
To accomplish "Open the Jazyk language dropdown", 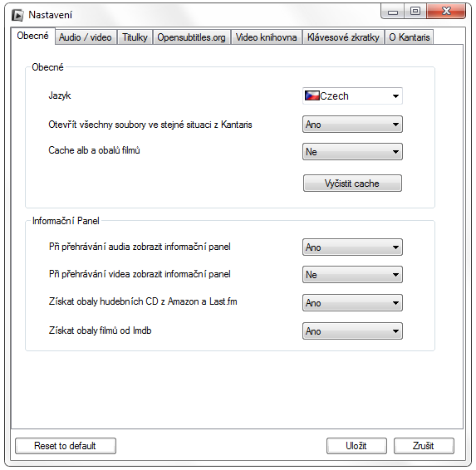I will coord(352,95).
